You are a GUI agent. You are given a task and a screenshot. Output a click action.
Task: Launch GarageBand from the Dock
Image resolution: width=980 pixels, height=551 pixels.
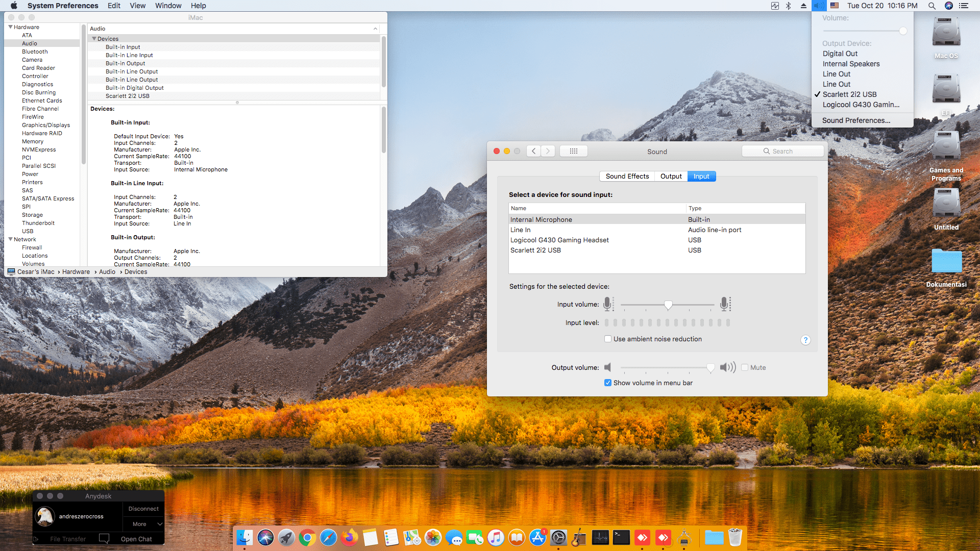coord(579,537)
